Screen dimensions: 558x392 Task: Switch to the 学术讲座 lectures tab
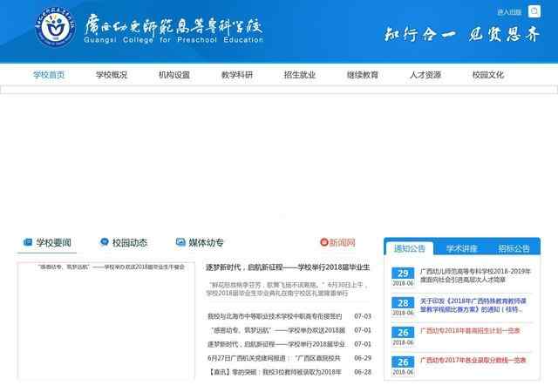461,248
